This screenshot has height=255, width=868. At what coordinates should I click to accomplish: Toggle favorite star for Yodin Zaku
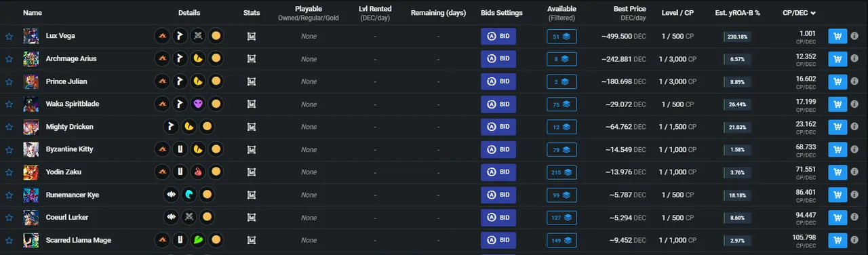click(x=9, y=172)
